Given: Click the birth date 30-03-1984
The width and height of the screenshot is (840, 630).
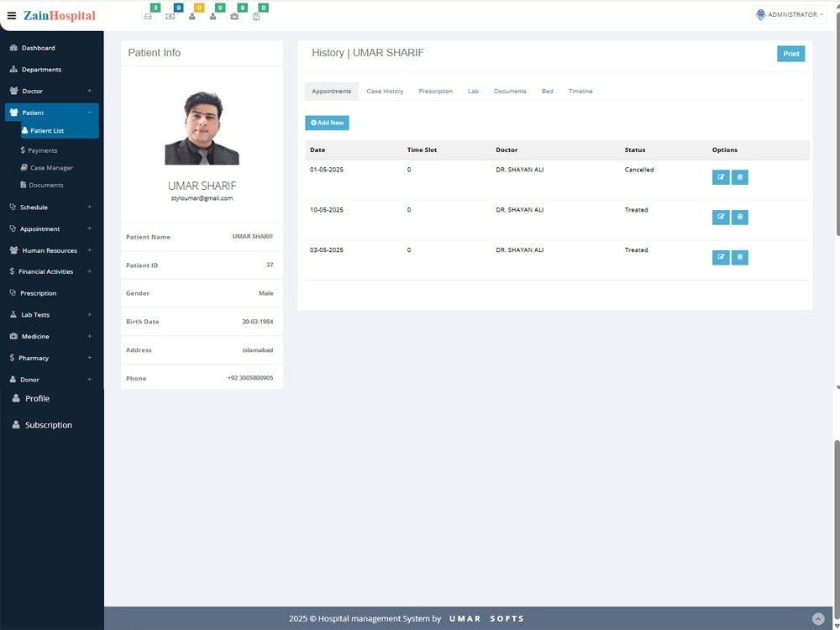Looking at the screenshot, I should tap(257, 322).
